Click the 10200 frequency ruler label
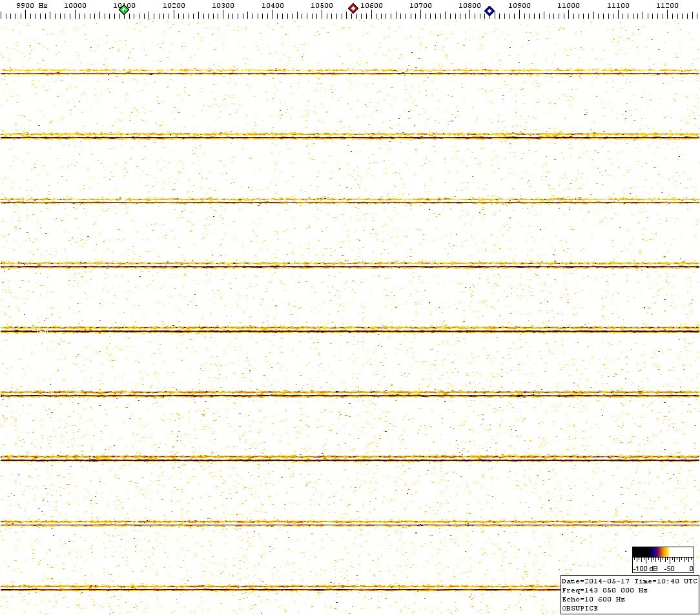Screen dimensions: 700x615 [174, 5]
